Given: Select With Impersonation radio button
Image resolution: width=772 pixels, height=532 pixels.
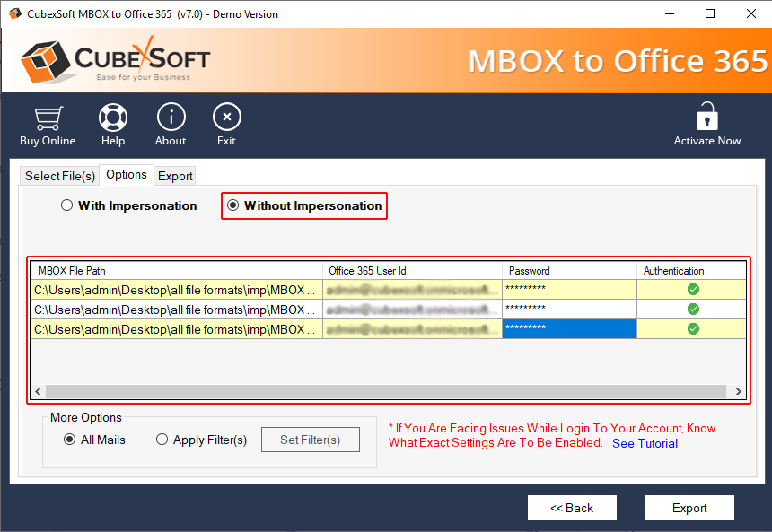Looking at the screenshot, I should point(67,205).
